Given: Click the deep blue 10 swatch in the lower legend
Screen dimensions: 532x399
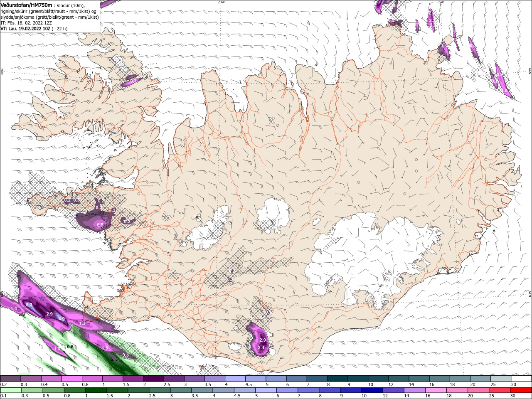Looking at the screenshot, I should [372, 390].
